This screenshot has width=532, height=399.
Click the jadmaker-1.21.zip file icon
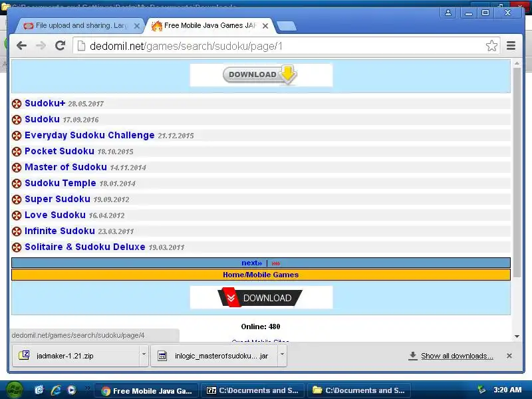tap(24, 355)
